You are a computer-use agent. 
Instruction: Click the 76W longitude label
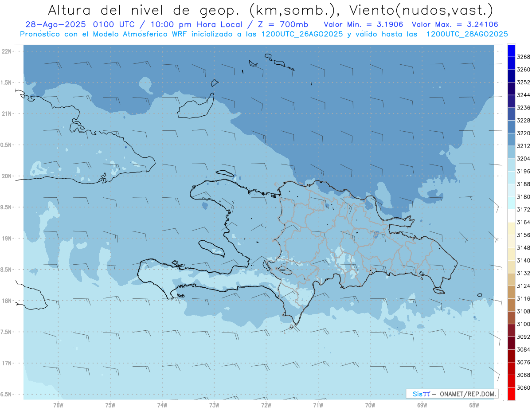pos(58,405)
